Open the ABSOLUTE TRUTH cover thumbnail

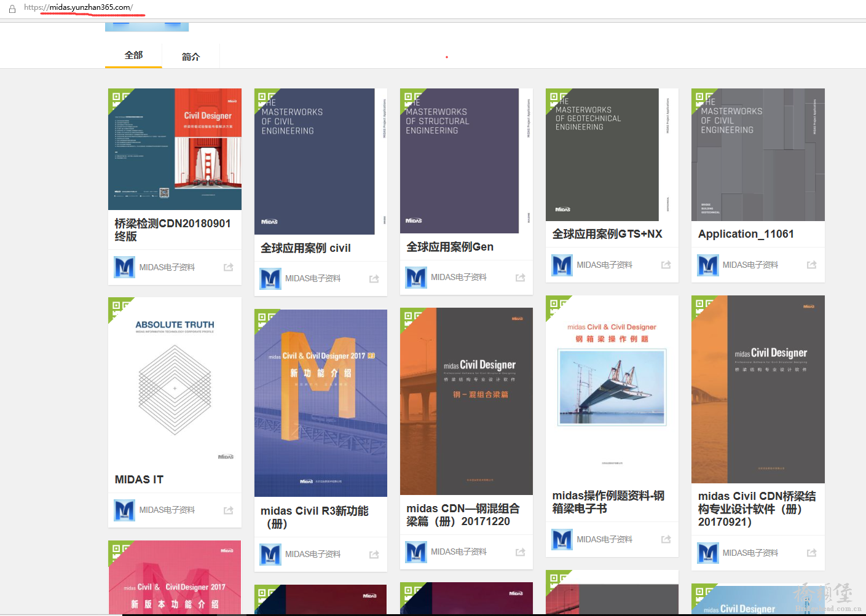[x=175, y=382]
